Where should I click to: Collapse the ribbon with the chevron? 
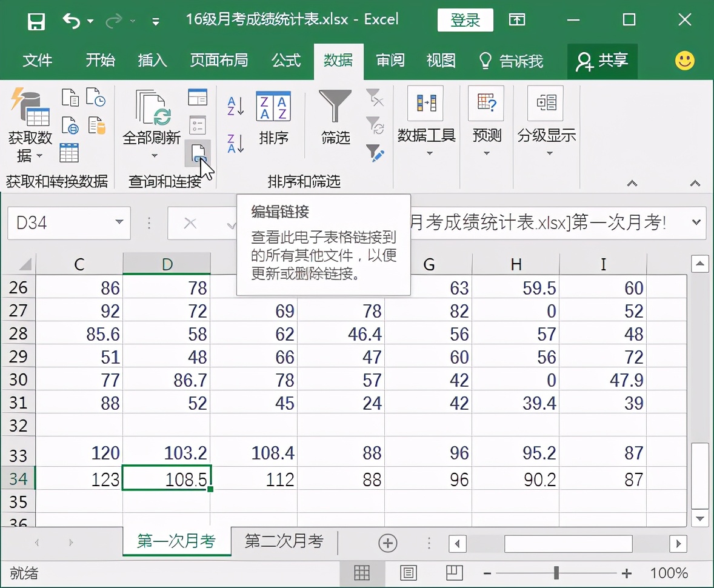point(695,182)
